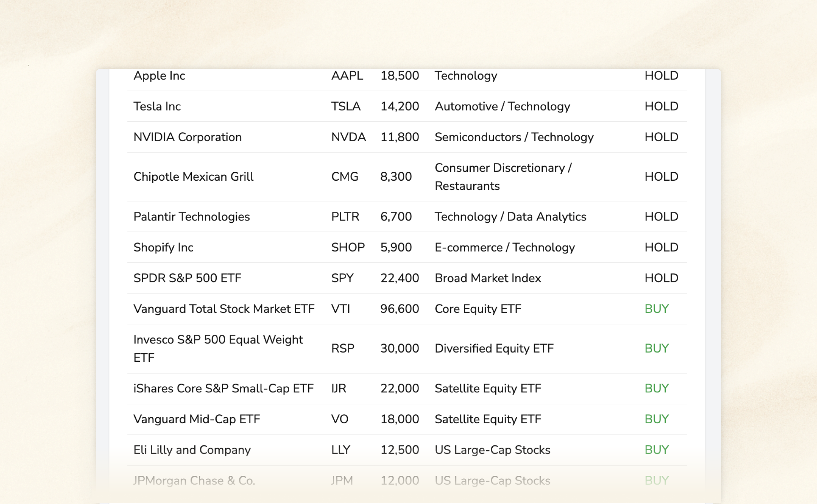Click Diversified Equity ETF category text

coord(494,348)
